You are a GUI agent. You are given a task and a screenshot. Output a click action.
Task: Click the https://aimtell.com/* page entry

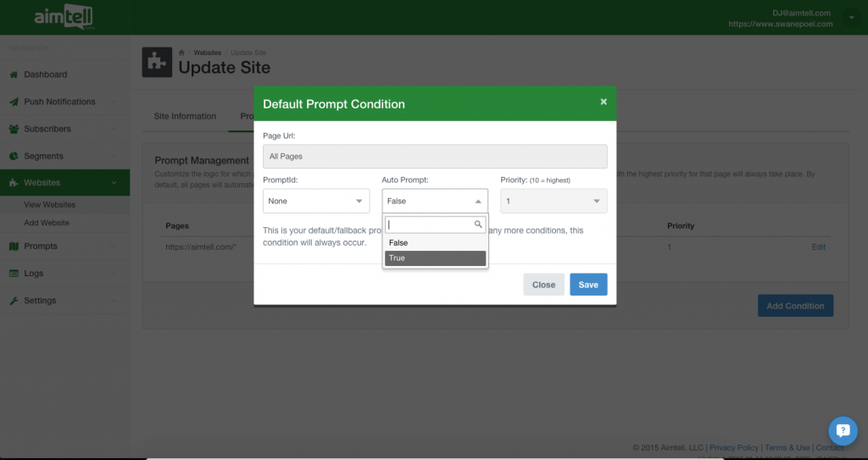[201, 247]
